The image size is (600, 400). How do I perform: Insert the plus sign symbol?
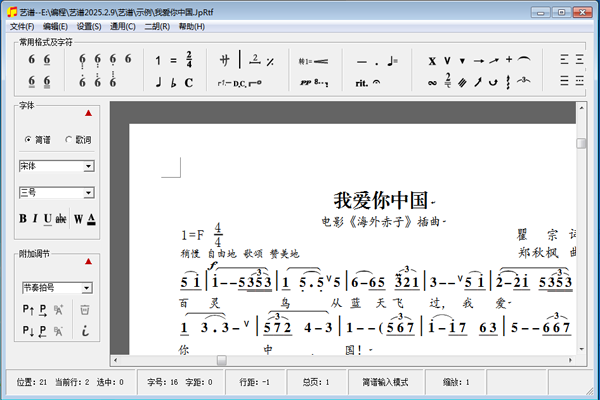509,59
